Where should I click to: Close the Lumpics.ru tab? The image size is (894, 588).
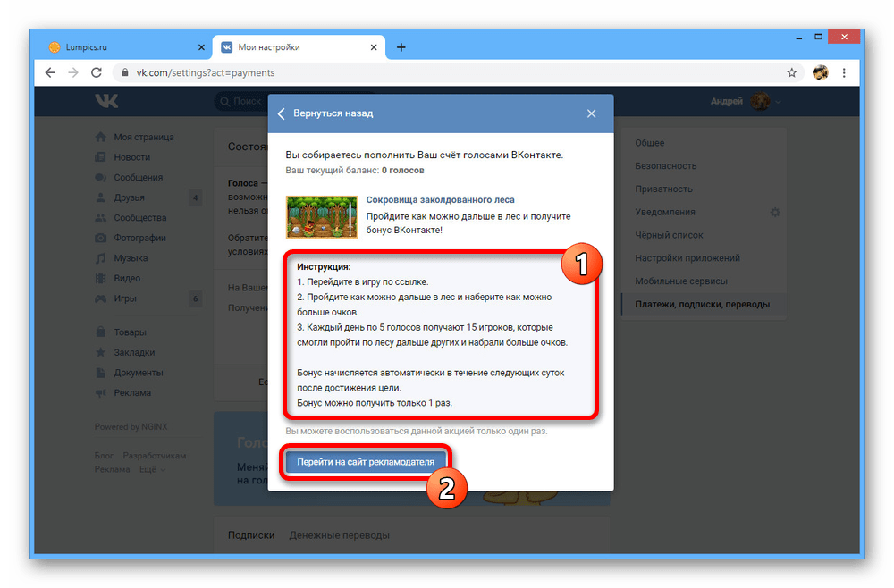(201, 47)
